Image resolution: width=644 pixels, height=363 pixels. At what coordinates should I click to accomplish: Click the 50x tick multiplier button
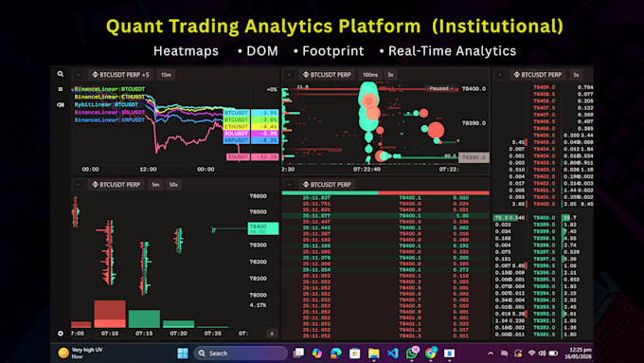tap(173, 185)
